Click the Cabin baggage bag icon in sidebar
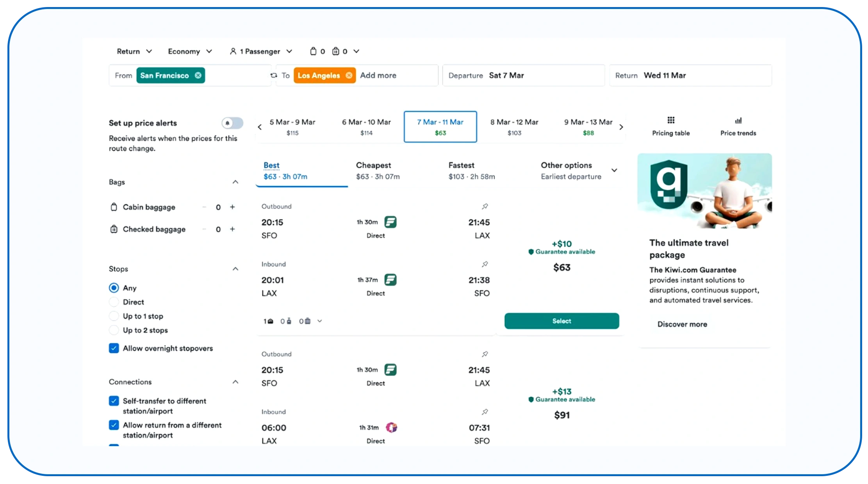The width and height of the screenshot is (868, 484). (114, 207)
